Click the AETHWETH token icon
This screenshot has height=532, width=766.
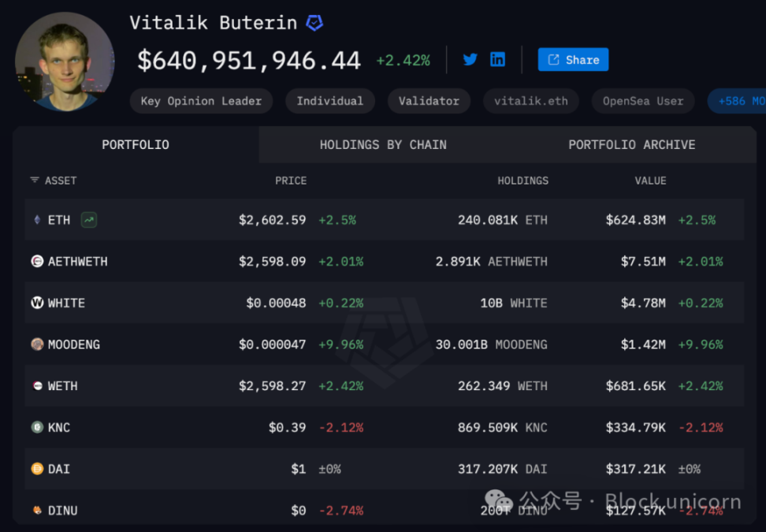click(37, 262)
